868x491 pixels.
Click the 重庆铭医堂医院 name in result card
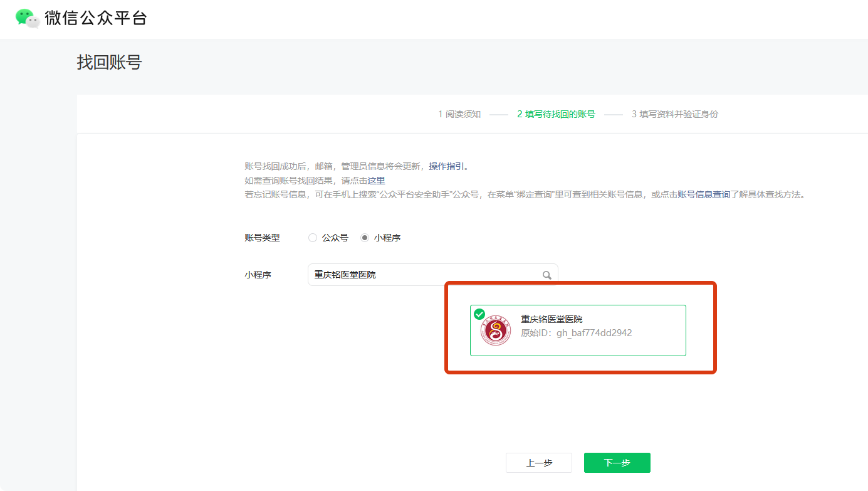(552, 319)
